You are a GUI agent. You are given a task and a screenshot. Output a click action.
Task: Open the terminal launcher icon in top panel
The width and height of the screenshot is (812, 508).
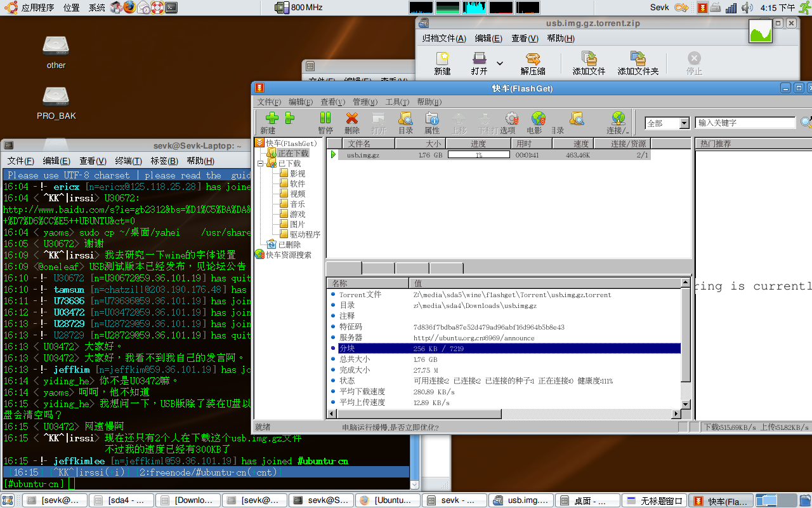(x=171, y=8)
